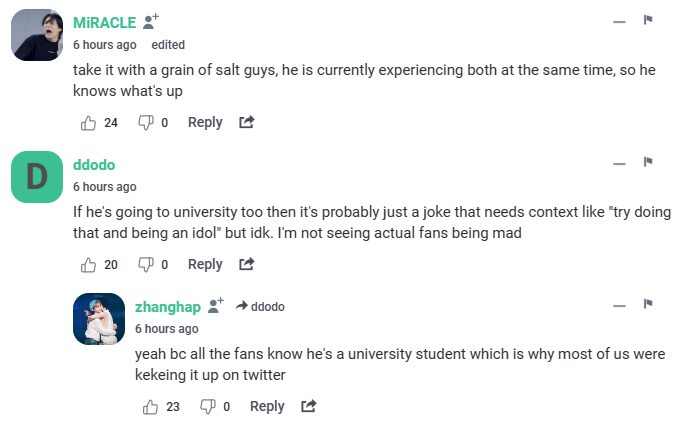This screenshot has height=423, width=681.
Task: Collapse ddodo's comment thread
Action: tap(619, 163)
